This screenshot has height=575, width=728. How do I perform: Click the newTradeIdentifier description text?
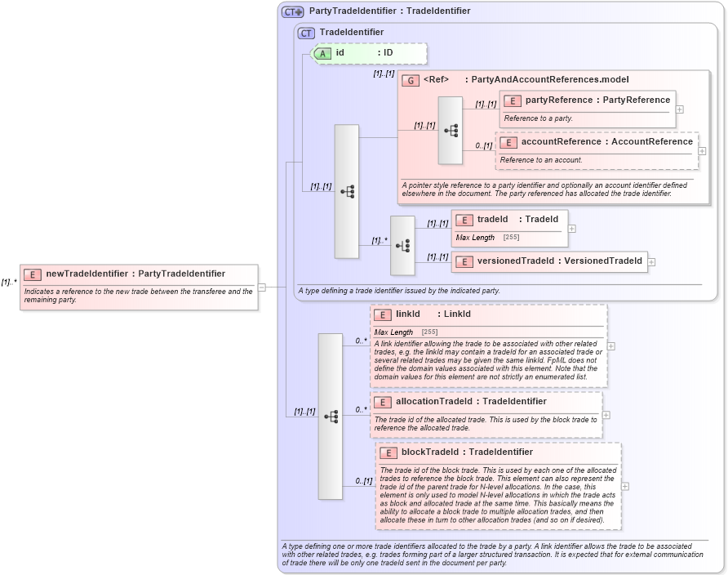(x=139, y=296)
